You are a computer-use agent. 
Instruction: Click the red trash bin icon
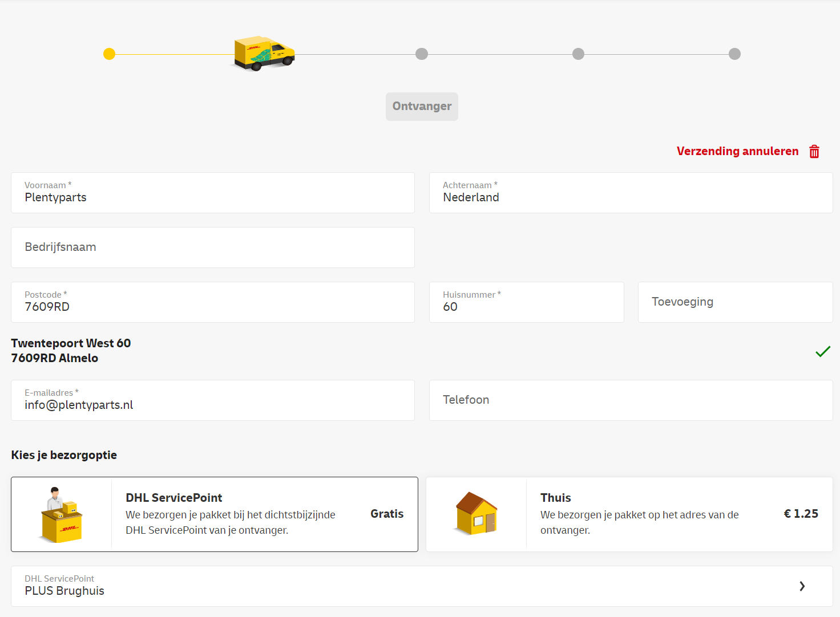point(814,151)
